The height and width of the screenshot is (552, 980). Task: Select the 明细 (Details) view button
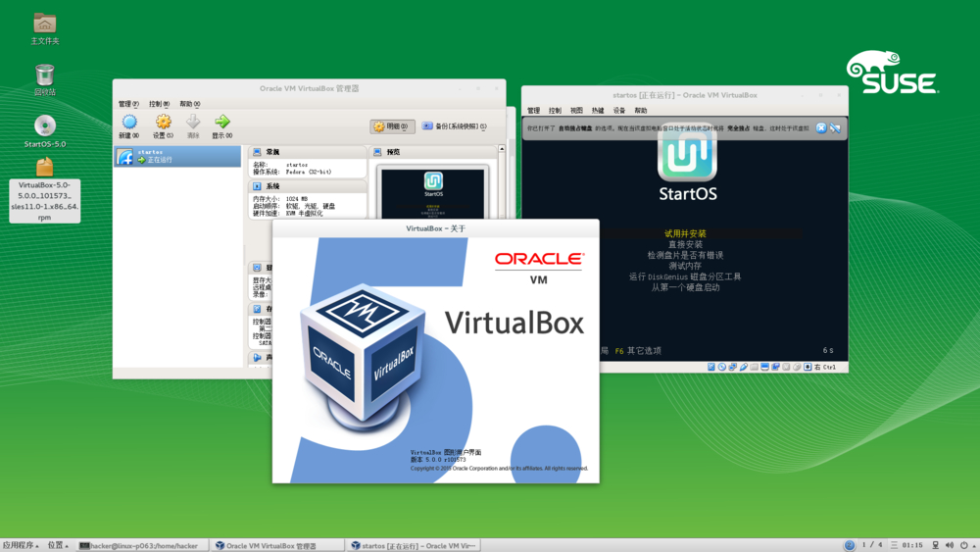[392, 126]
